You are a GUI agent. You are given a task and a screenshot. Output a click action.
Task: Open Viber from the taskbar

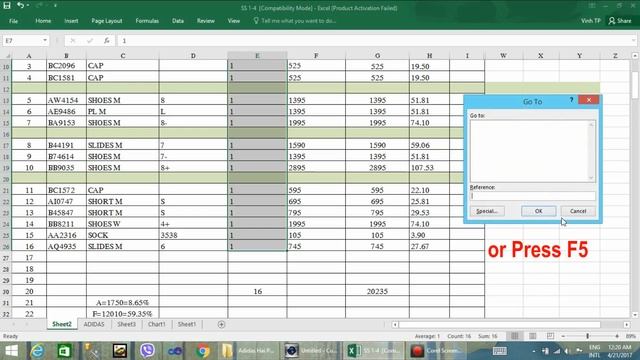[147, 351]
